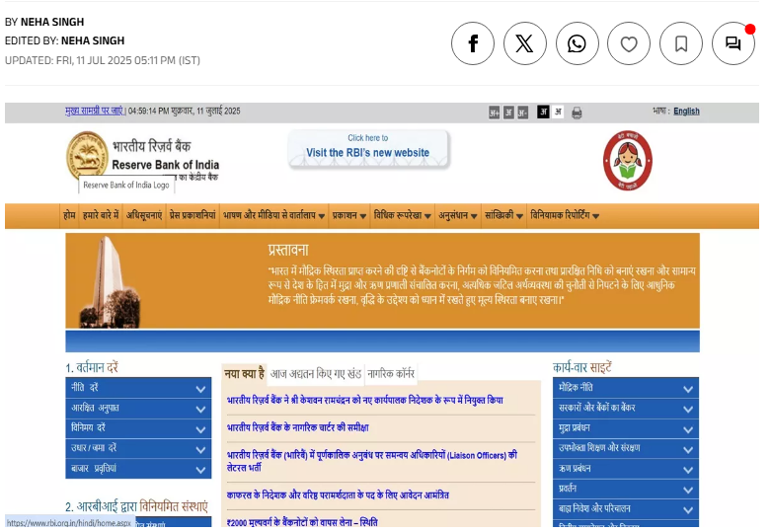Switch to white standard अ theme
This screenshot has height=532, width=771.
pos(558,113)
